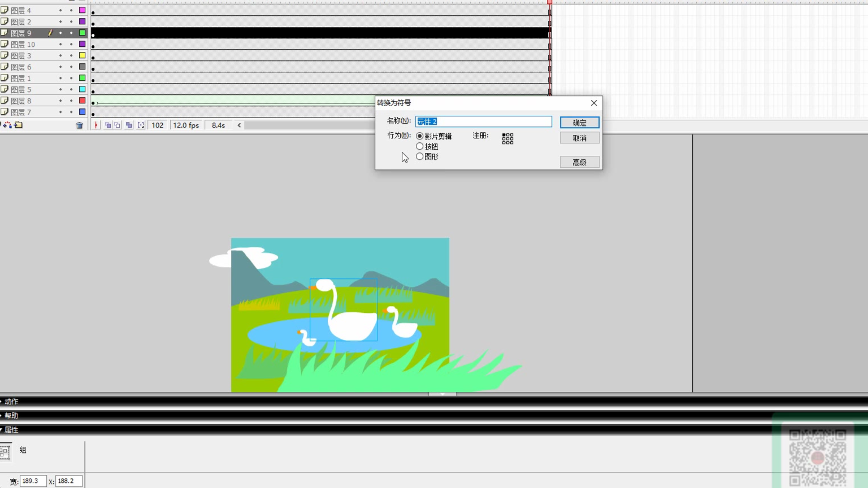Click the insert layer folder icon
Viewport: 868px width, 488px height.
pos(19,125)
